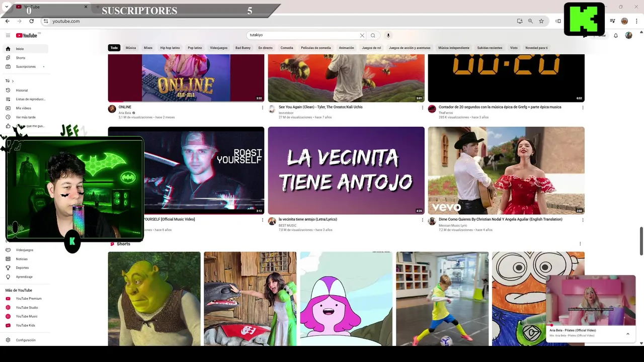The height and width of the screenshot is (362, 644).
Task: Open Chrome three-dot menu
Action: point(637,21)
